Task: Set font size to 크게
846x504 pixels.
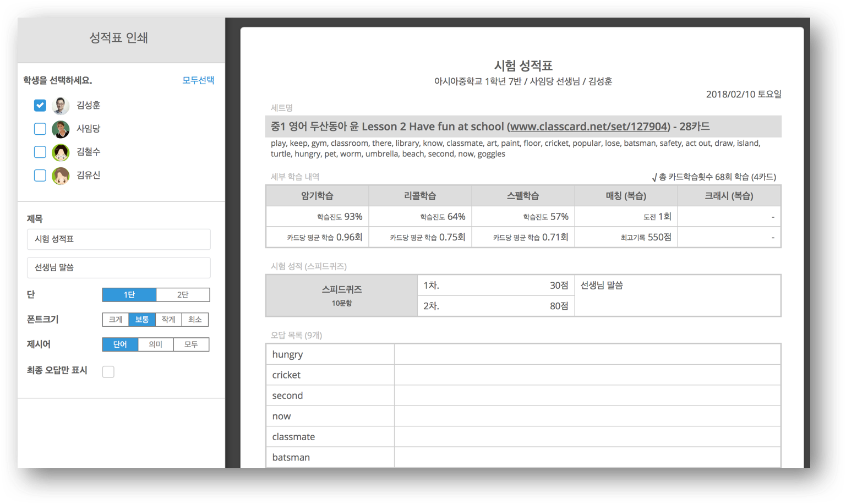Action: coord(116,320)
